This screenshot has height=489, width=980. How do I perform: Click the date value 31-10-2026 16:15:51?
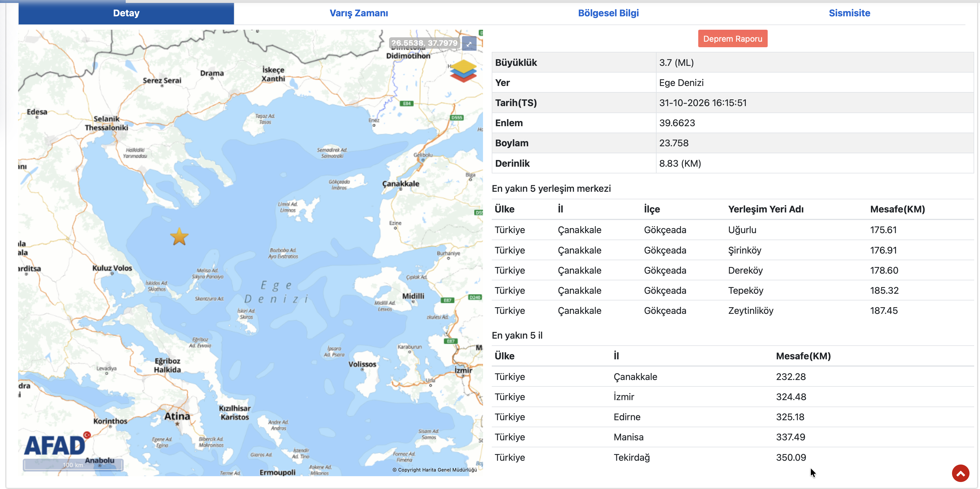pos(703,103)
